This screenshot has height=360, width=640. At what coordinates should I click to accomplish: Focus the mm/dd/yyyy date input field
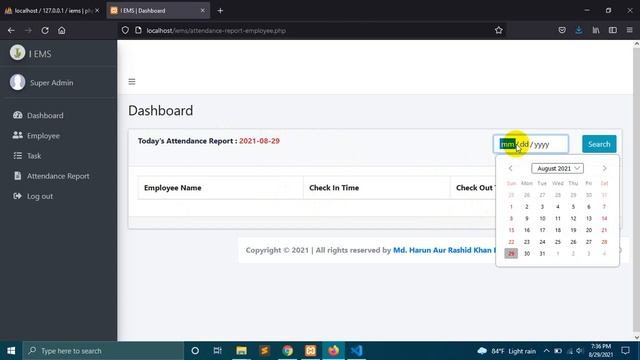coord(531,144)
